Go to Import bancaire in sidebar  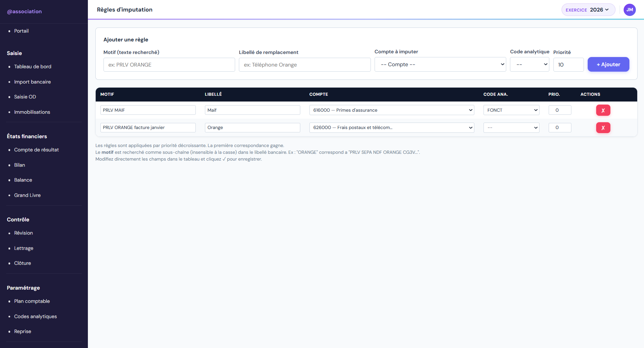(33, 82)
